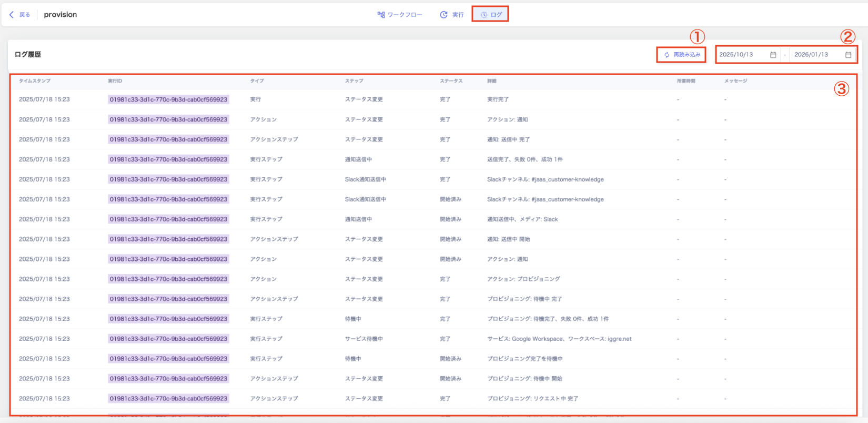Click type 実行 in the 実行完了 row
The image size is (868, 423).
click(256, 99)
